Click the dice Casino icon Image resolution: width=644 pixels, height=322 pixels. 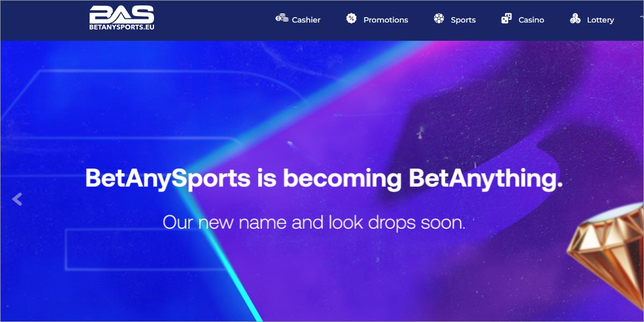(x=507, y=19)
